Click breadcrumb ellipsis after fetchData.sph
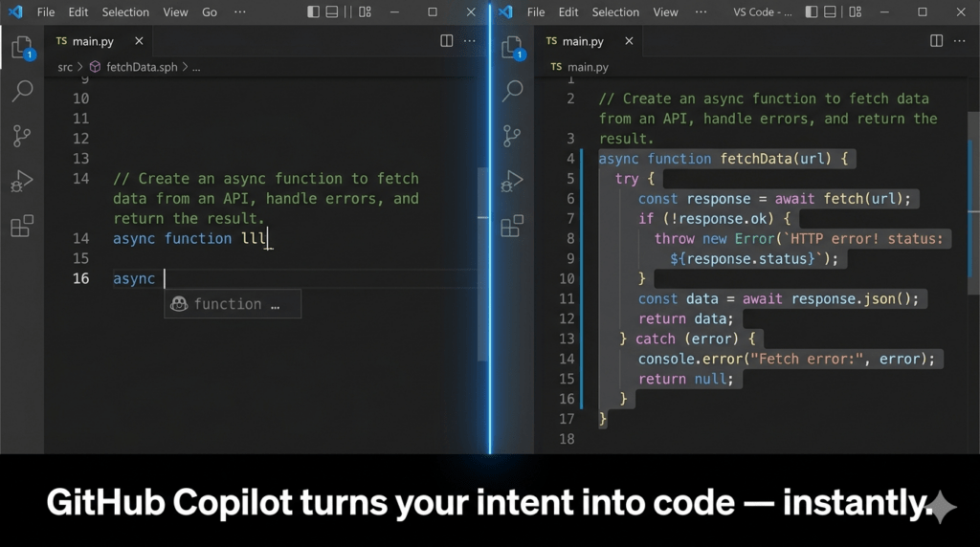Screen dimensions: 980x547 coord(196,67)
